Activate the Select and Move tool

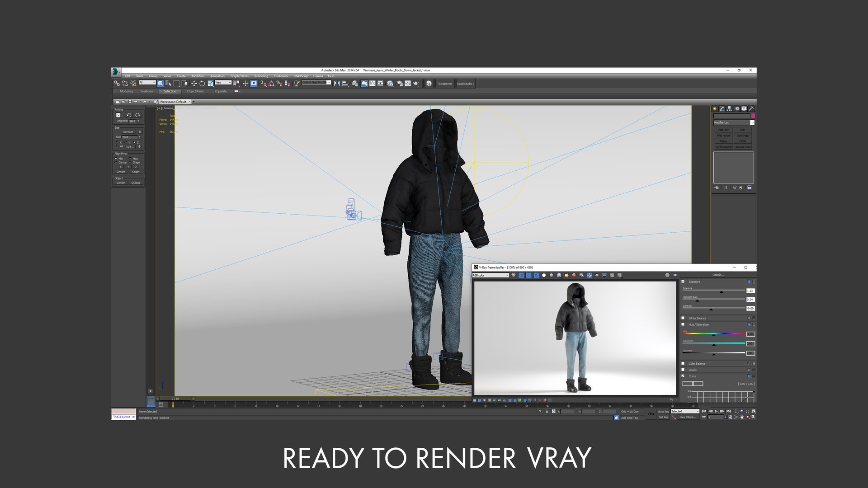[x=194, y=84]
